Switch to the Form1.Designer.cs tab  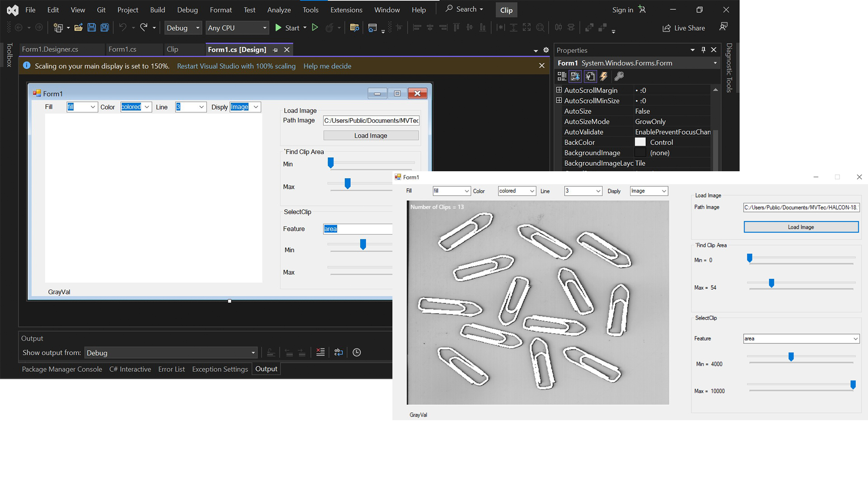tap(50, 49)
